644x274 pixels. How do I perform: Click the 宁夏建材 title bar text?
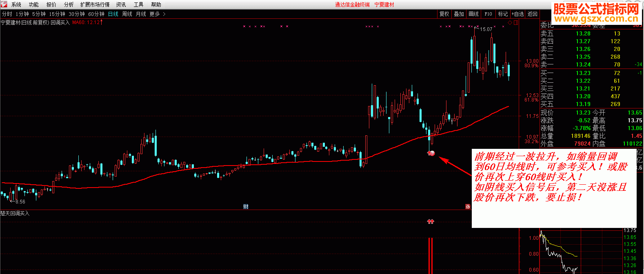pyautogui.click(x=384, y=4)
